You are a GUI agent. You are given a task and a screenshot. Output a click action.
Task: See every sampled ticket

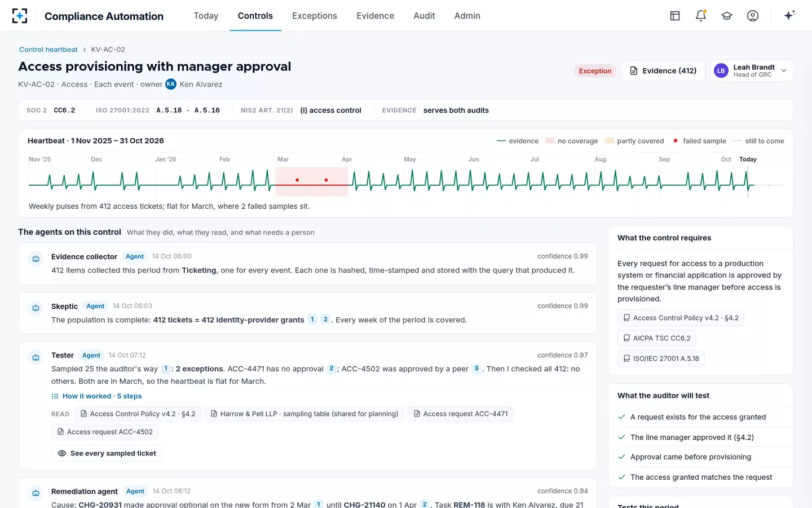(x=107, y=453)
